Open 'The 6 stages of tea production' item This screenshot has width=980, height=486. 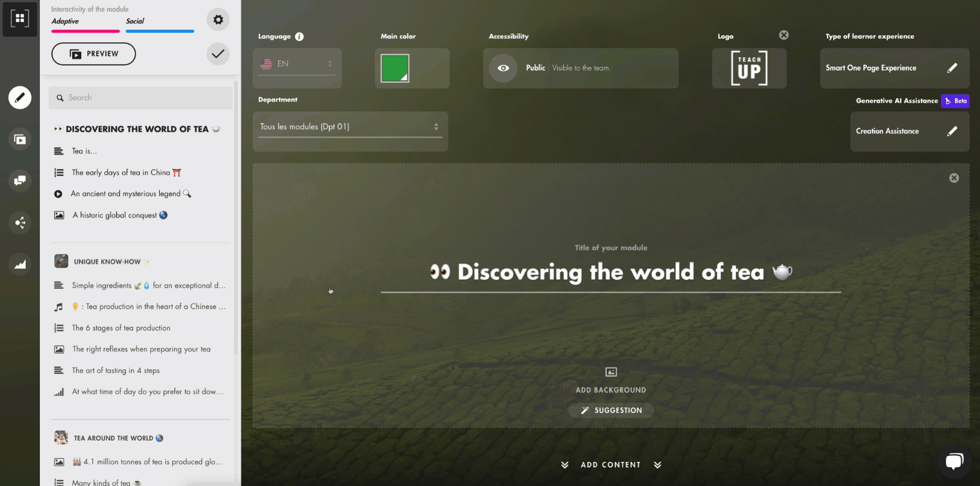click(121, 328)
